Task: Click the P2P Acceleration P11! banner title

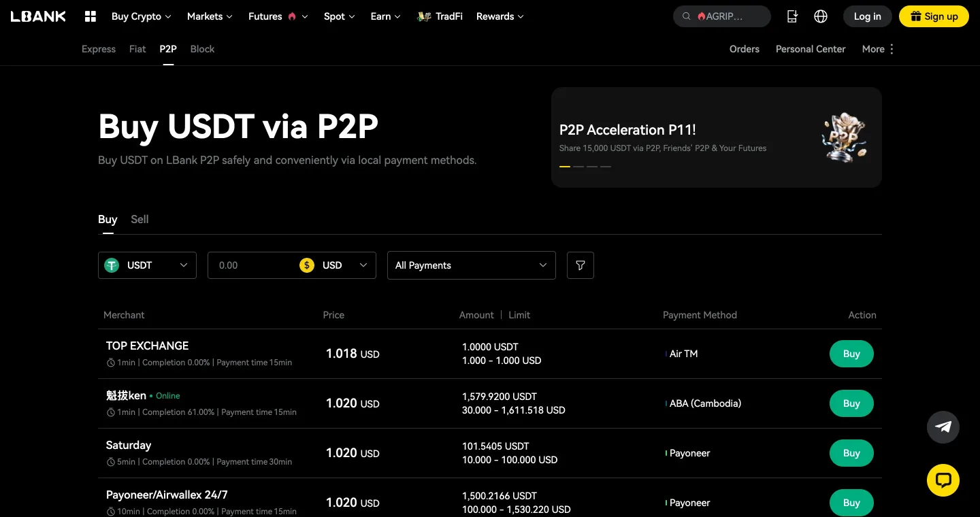Action: coord(627,130)
